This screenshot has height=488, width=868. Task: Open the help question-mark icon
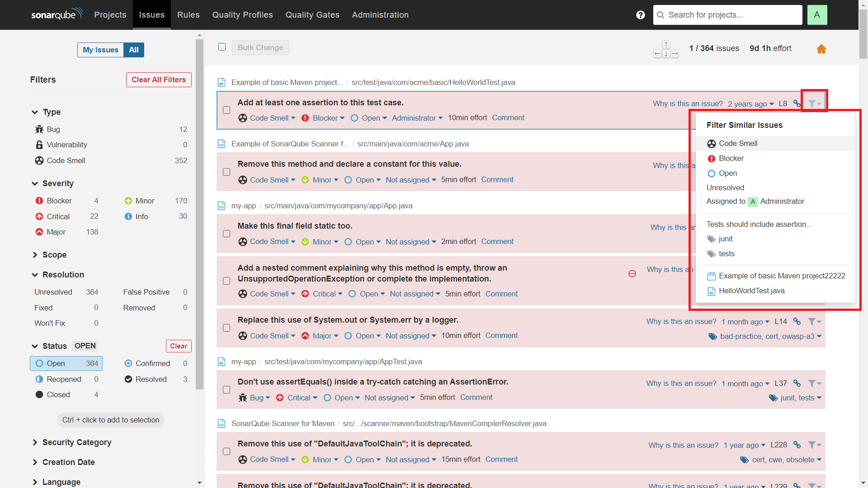coord(640,15)
